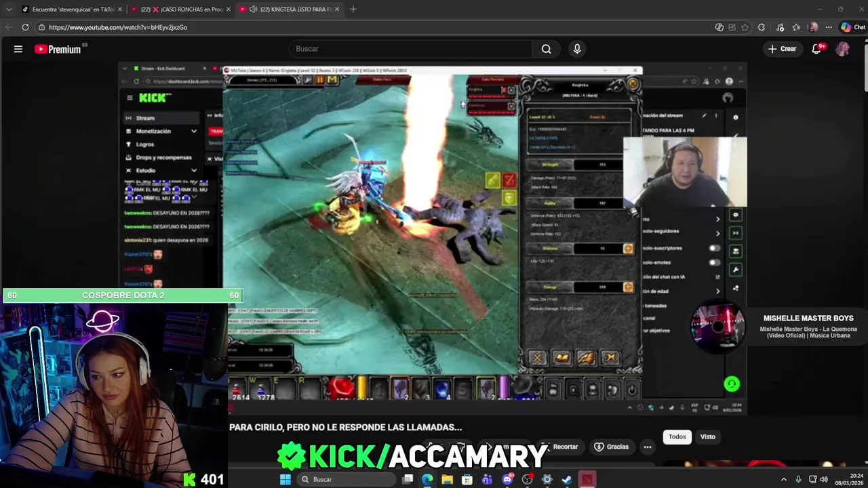Viewport: 868px width, 488px height.
Task: Click the game pause icon in video
Action: pyautogui.click(x=319, y=80)
